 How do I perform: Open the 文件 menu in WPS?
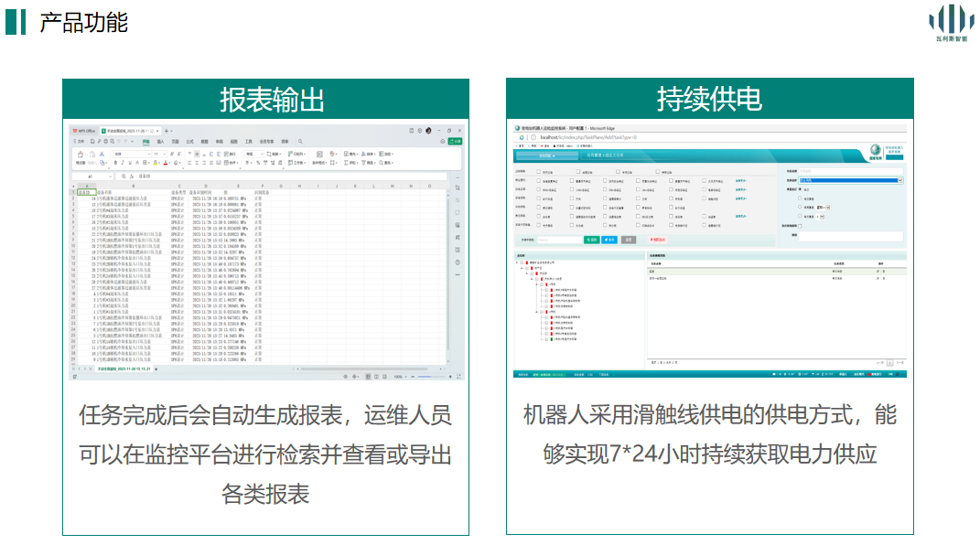79,142
